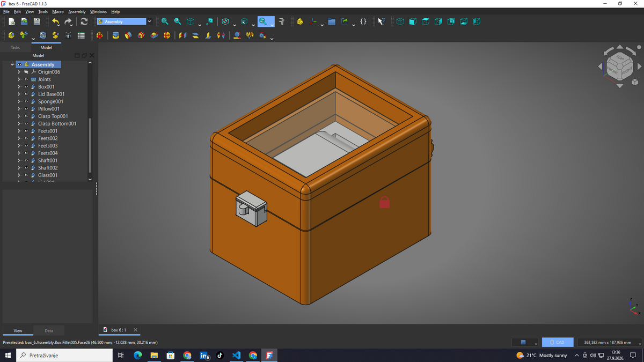
Task: Hide Sponge001 with its eye icon
Action: pyautogui.click(x=26, y=101)
